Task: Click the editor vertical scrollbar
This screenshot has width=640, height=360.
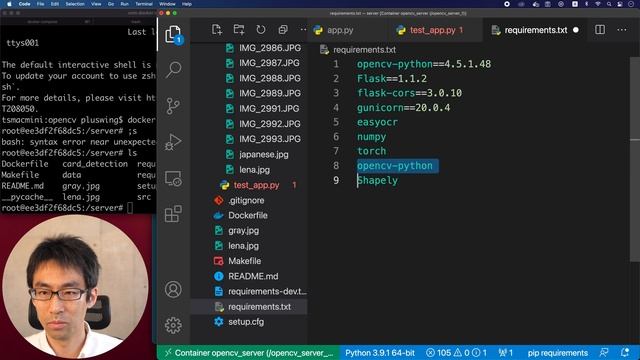Action: tap(635, 159)
